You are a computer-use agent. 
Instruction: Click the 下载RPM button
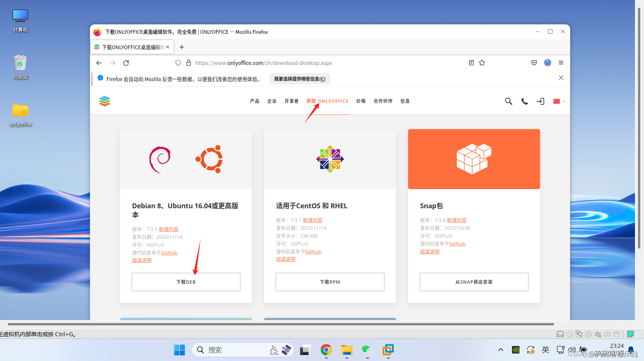(330, 282)
